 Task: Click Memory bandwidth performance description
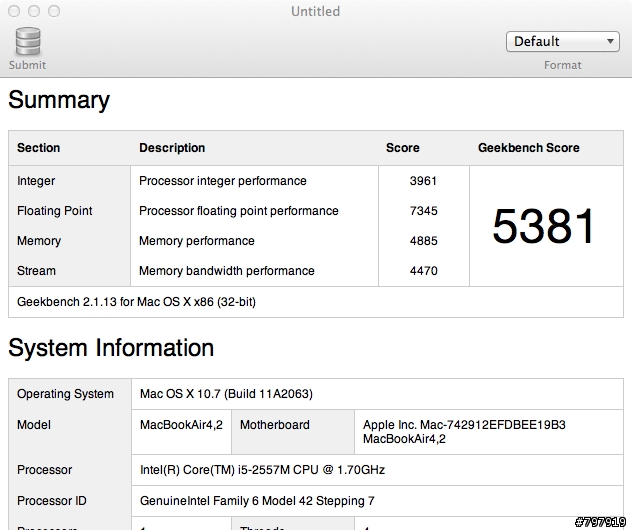[x=227, y=271]
